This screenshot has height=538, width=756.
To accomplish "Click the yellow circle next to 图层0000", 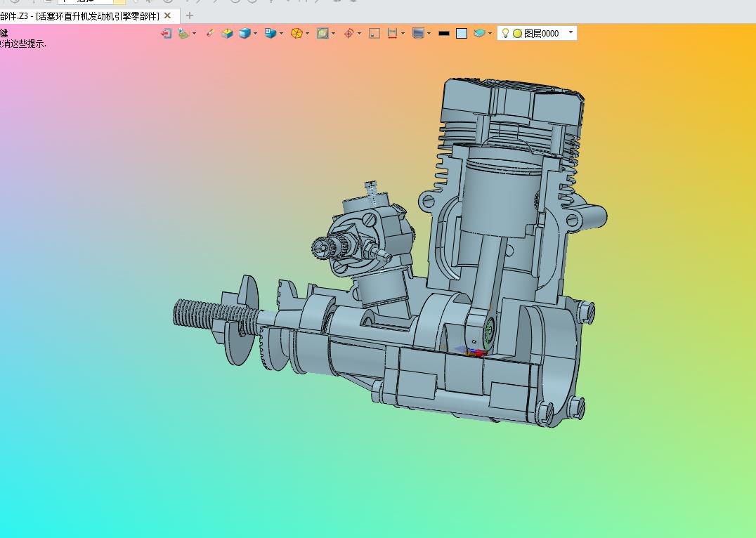I will point(517,33).
